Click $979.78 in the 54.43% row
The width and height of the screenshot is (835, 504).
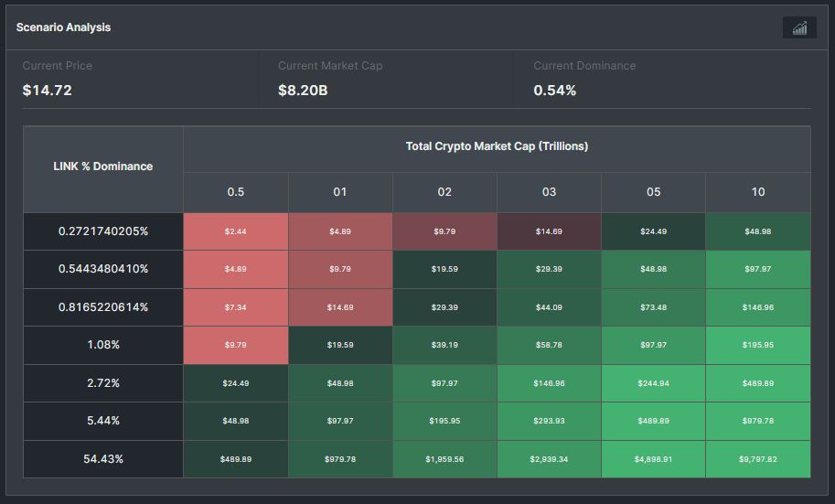[340, 459]
